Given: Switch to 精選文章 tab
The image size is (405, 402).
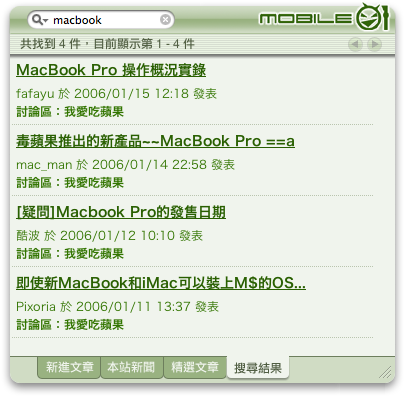Looking at the screenshot, I should (x=195, y=367).
